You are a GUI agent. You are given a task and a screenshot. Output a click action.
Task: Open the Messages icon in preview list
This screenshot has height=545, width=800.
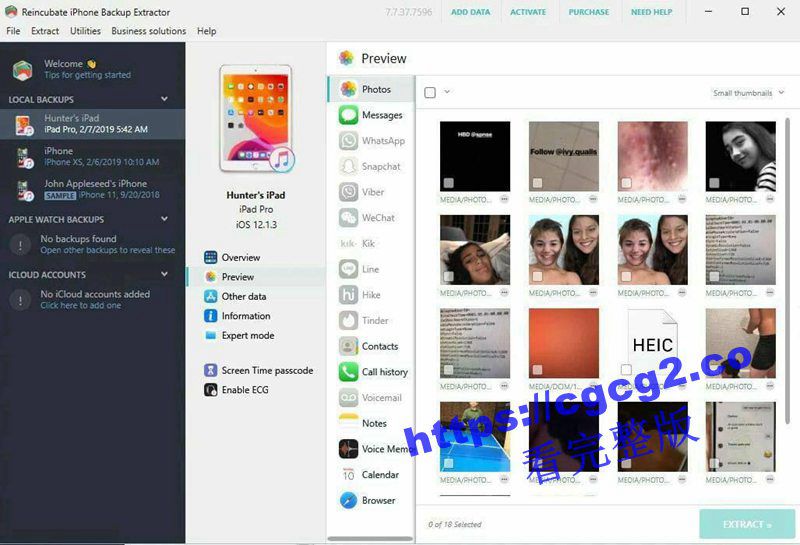tap(348, 115)
